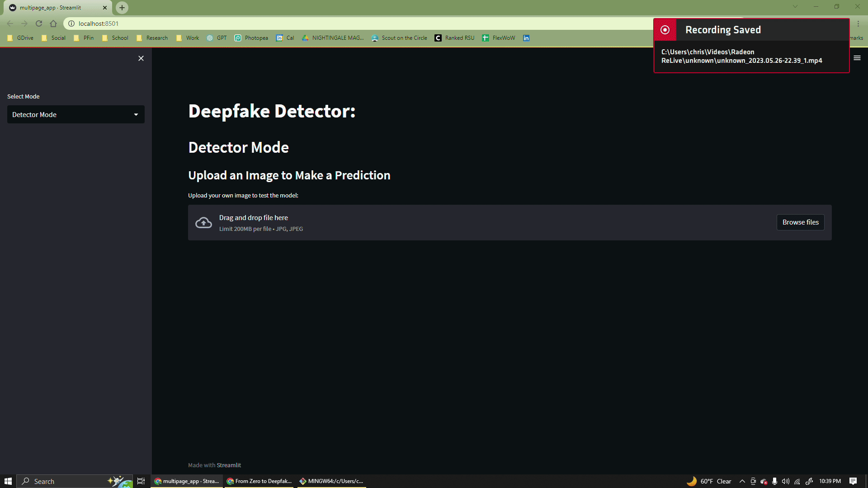The image size is (868, 488).
Task: Open the notification center icon
Action: (853, 481)
